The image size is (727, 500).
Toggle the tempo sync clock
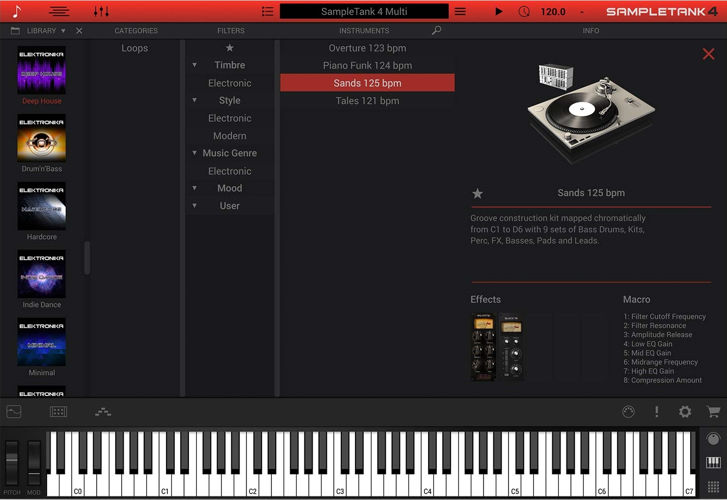pos(525,11)
